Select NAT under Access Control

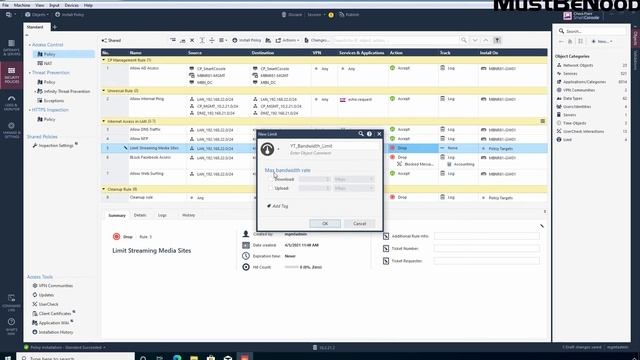pos(45,63)
